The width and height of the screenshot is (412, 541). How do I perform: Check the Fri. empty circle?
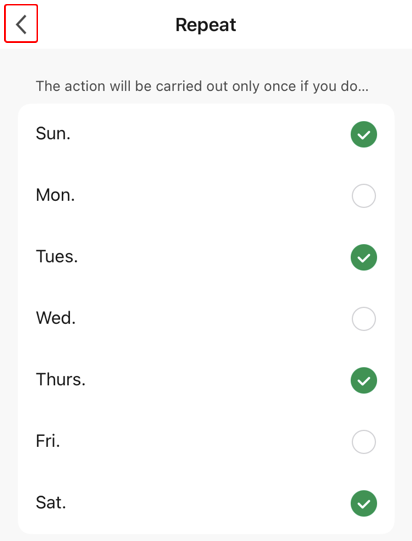364,442
